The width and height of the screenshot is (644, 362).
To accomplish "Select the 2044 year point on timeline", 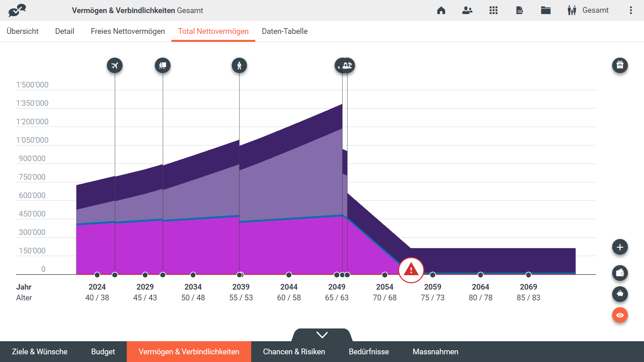I will click(289, 275).
